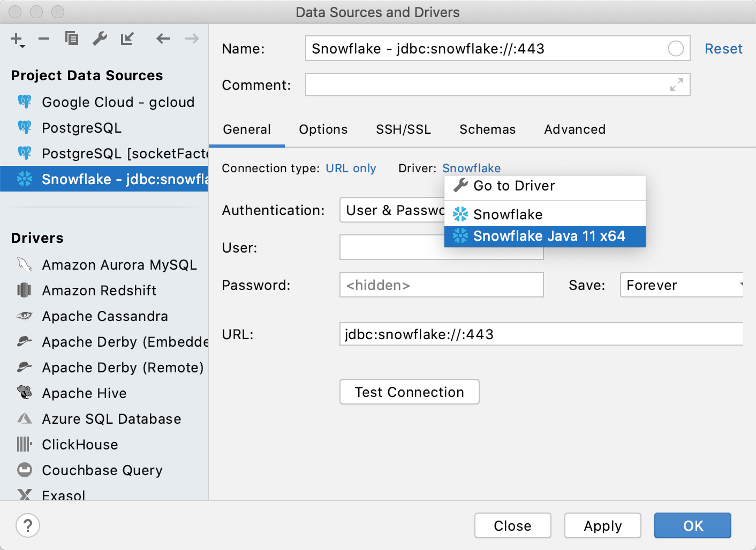
Task: Click the Amazon Redshift driver icon
Action: tap(25, 290)
